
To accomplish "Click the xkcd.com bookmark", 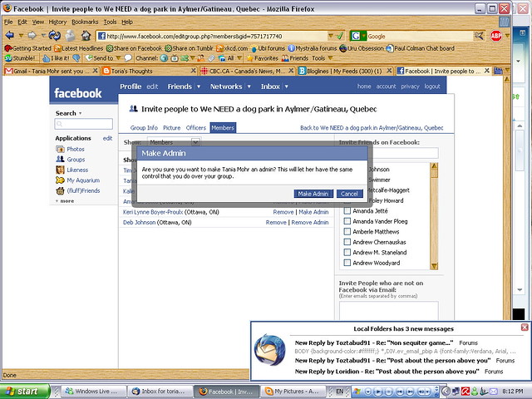I will pyautogui.click(x=232, y=48).
